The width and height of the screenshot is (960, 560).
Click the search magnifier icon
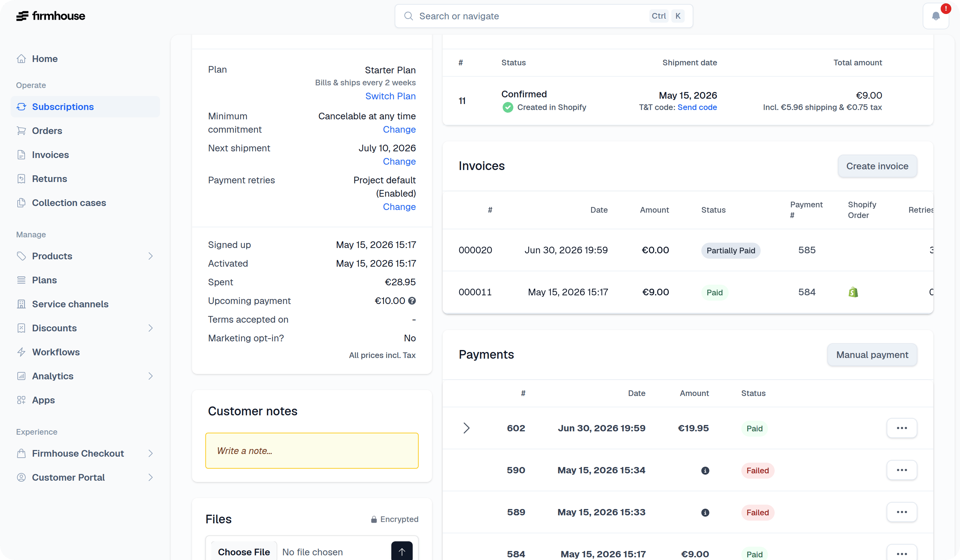click(408, 16)
